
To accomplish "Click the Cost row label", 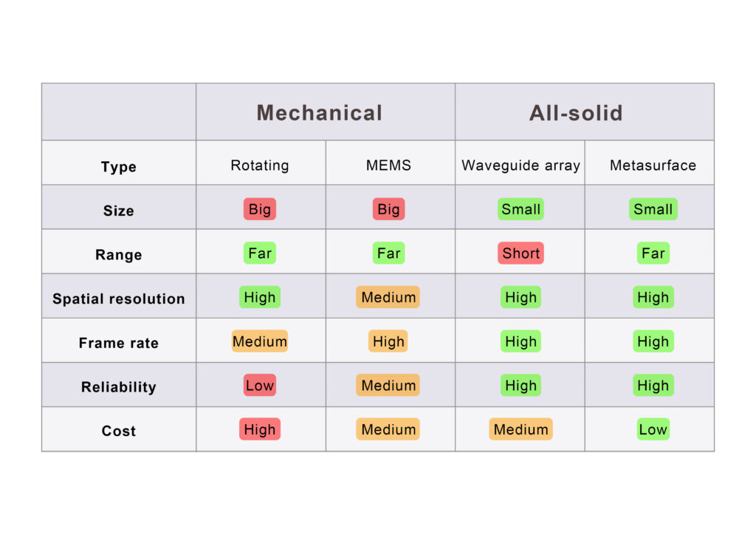I will tap(119, 431).
